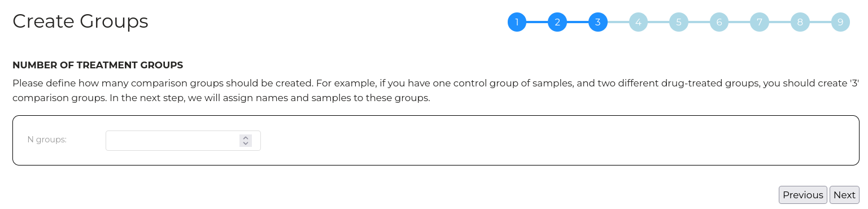
Task: Click the 'N groups:' label
Action: tap(47, 140)
